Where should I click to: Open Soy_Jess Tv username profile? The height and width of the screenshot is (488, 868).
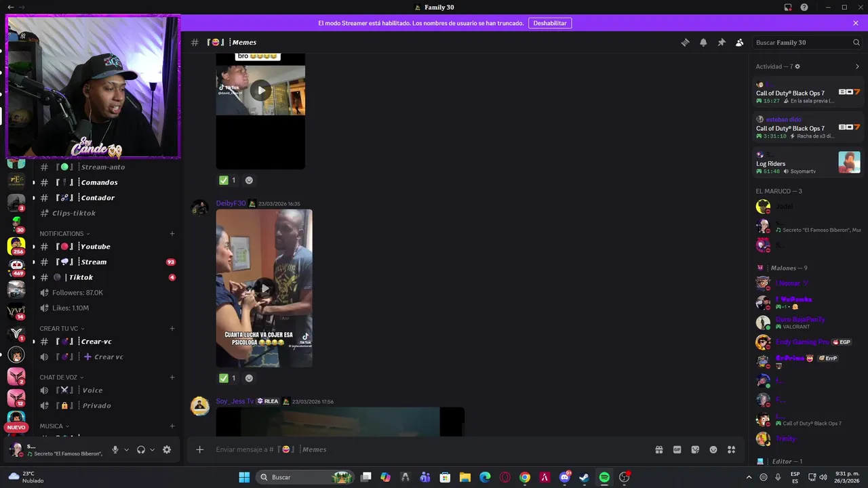[235, 401]
